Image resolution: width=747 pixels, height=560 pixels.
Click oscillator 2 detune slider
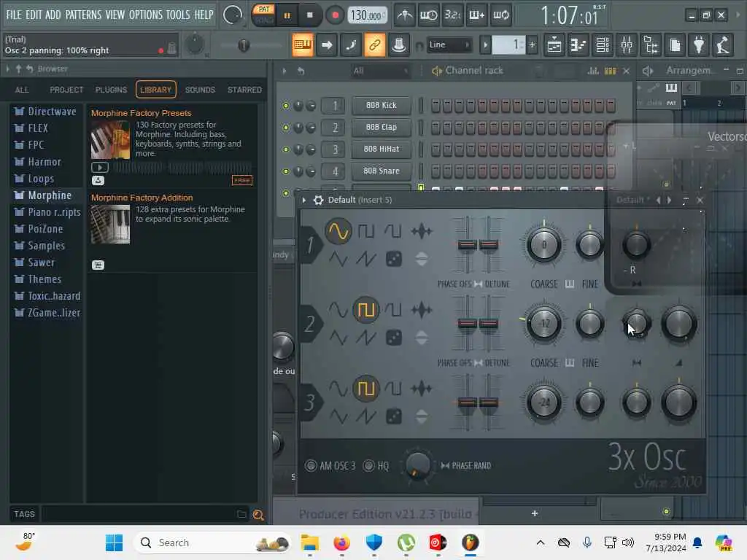coord(488,324)
